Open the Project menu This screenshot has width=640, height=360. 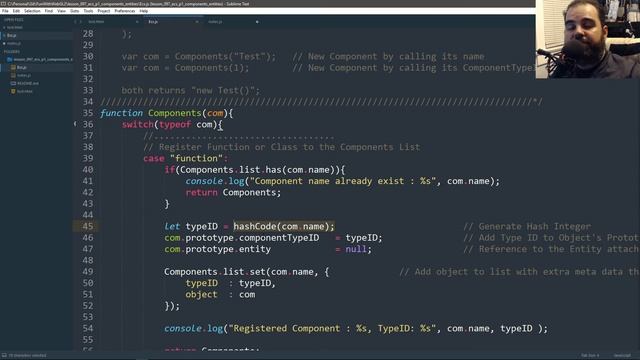pyautogui.click(x=104, y=11)
